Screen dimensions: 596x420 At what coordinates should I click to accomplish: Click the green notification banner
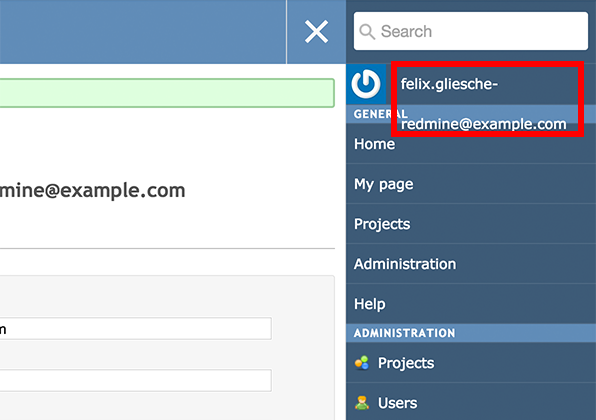tap(167, 93)
